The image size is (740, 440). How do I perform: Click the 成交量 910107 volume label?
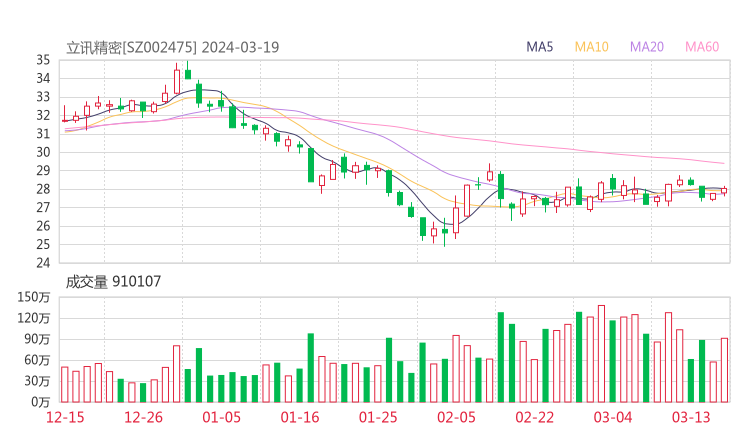[113, 282]
